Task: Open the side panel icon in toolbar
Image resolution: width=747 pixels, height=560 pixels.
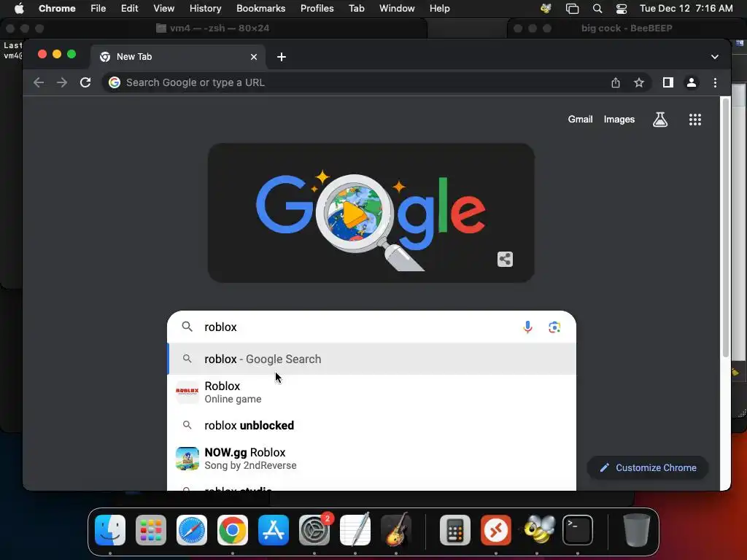Action: 668,82
